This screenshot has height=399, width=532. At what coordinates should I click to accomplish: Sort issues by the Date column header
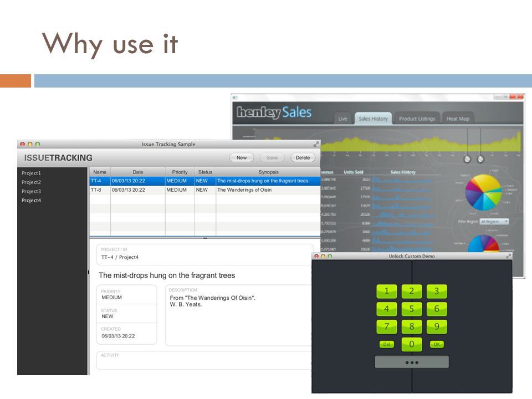138,172
